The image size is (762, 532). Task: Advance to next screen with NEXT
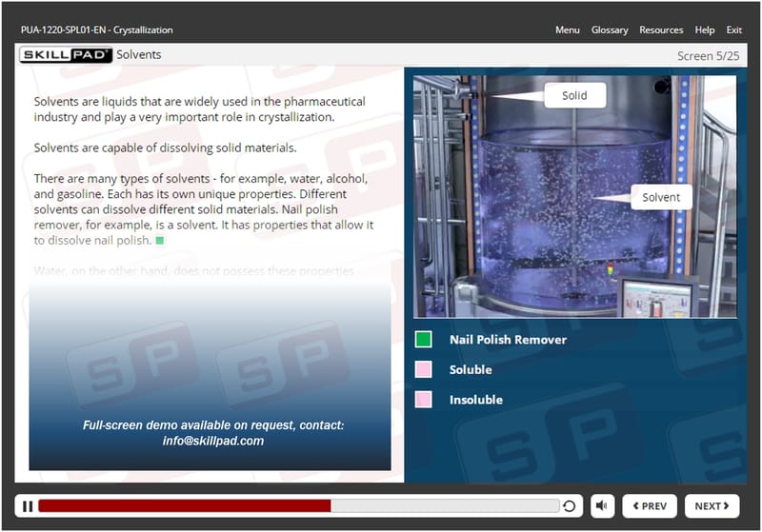pyautogui.click(x=712, y=506)
